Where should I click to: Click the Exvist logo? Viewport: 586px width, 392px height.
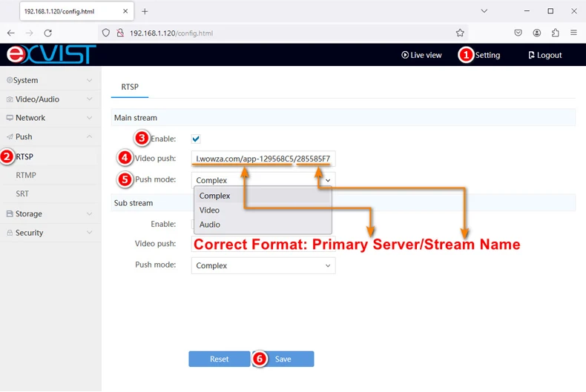(x=50, y=55)
